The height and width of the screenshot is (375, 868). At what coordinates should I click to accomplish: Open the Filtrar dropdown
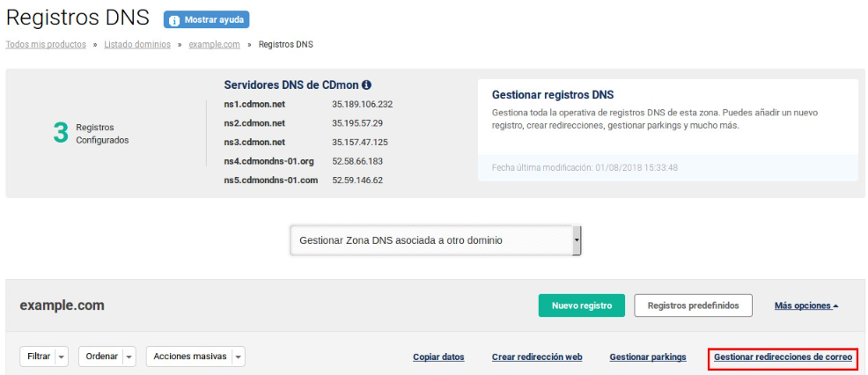point(47,357)
